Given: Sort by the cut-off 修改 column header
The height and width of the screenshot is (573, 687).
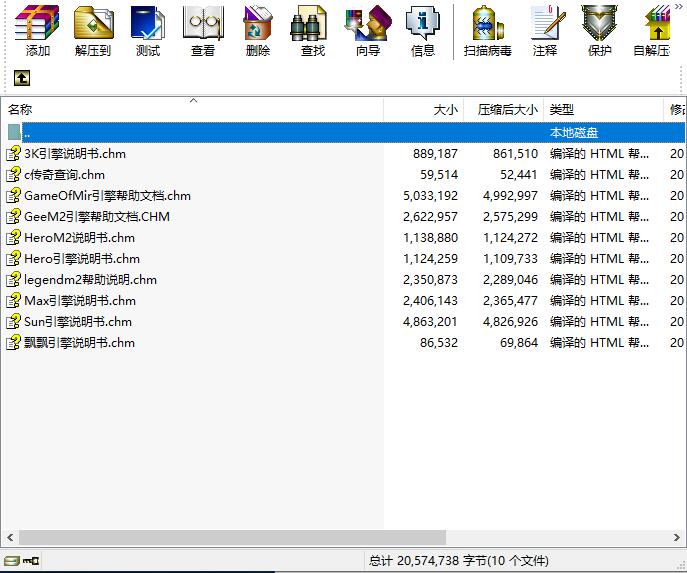Looking at the screenshot, I should click(675, 110).
